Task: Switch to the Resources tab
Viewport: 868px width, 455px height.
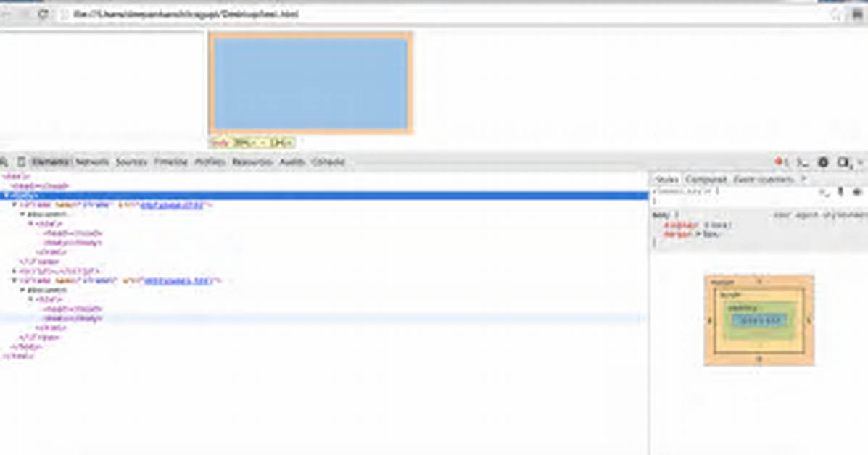Action: pos(252,162)
